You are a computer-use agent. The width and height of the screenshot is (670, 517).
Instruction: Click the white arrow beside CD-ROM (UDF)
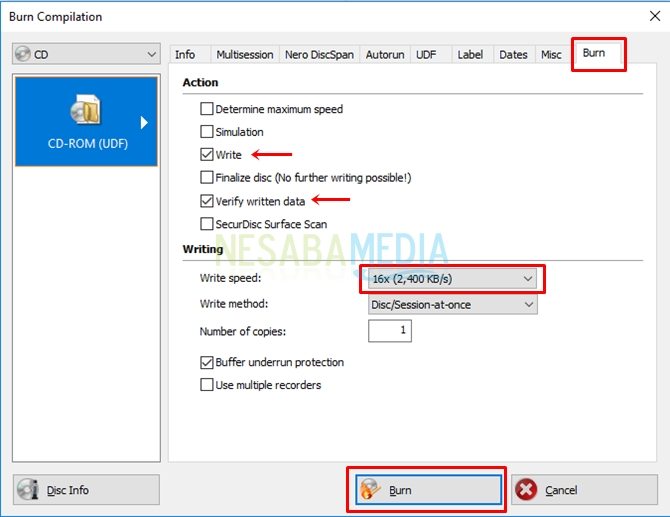(x=144, y=123)
